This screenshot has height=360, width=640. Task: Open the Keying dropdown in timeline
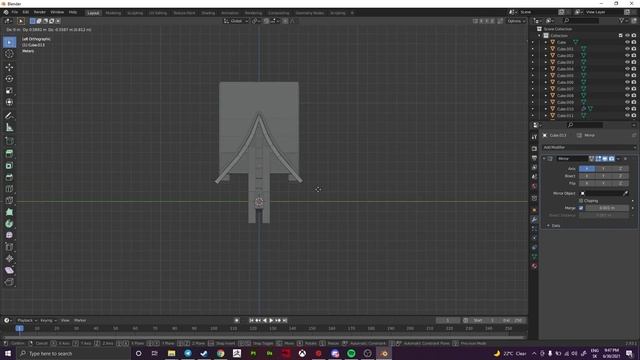pyautogui.click(x=48, y=320)
